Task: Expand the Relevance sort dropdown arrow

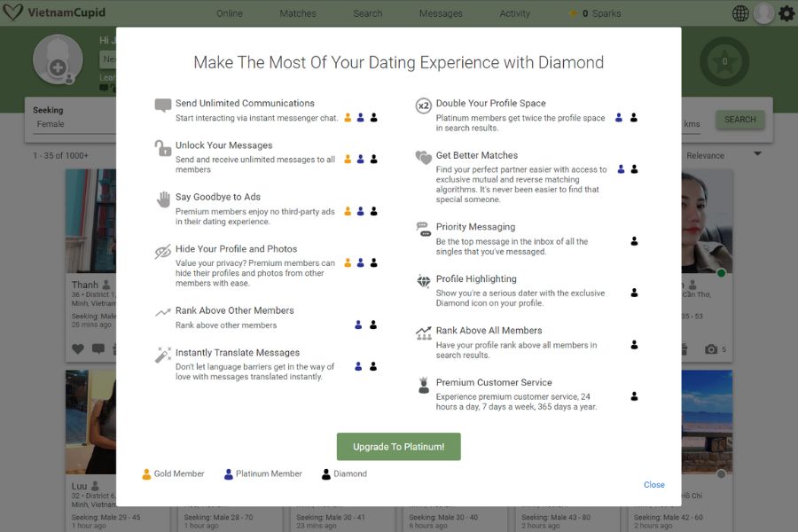Action: point(757,154)
